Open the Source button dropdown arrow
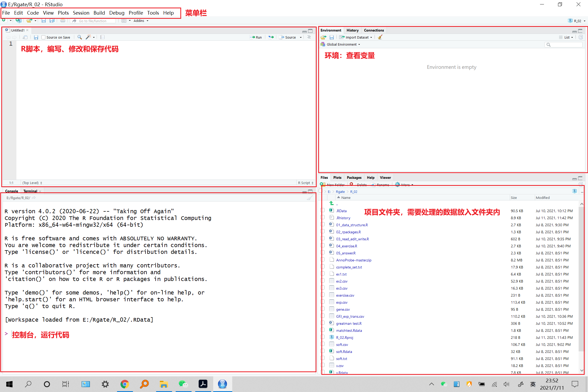588x392 pixels. [x=301, y=37]
